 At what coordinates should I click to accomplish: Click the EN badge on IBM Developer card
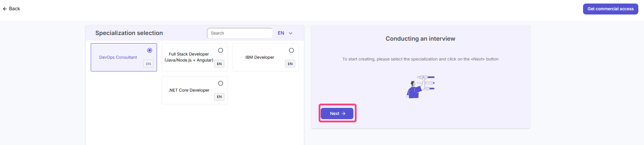[x=290, y=64]
